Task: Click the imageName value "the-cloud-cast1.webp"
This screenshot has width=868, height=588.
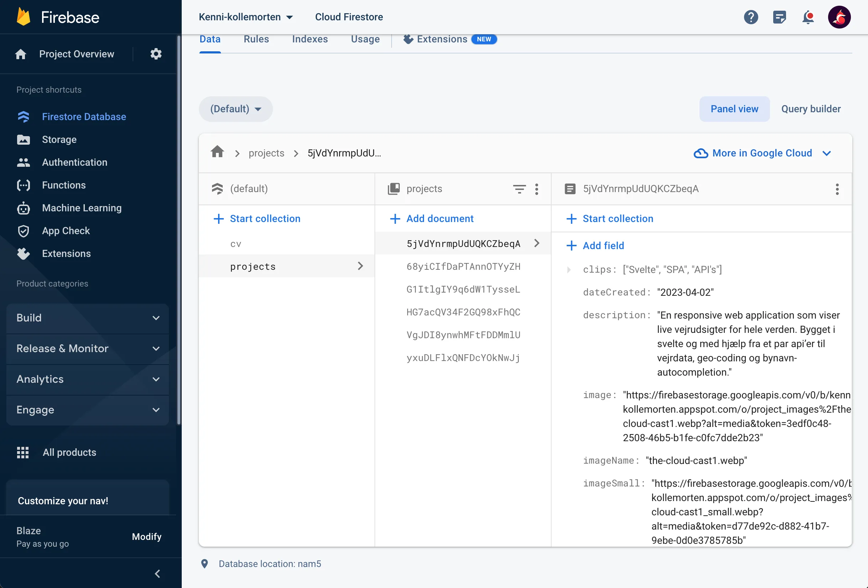Action: pos(697,461)
